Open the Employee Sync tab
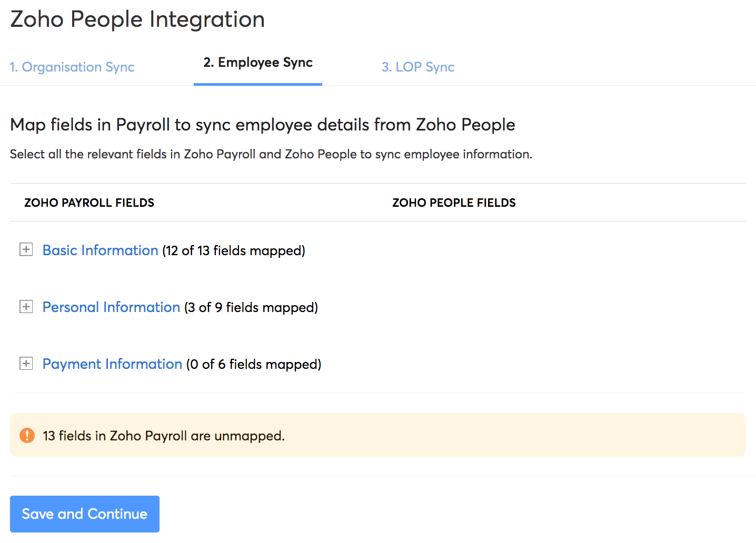Screen dimensions: 756x543 [x=257, y=63]
